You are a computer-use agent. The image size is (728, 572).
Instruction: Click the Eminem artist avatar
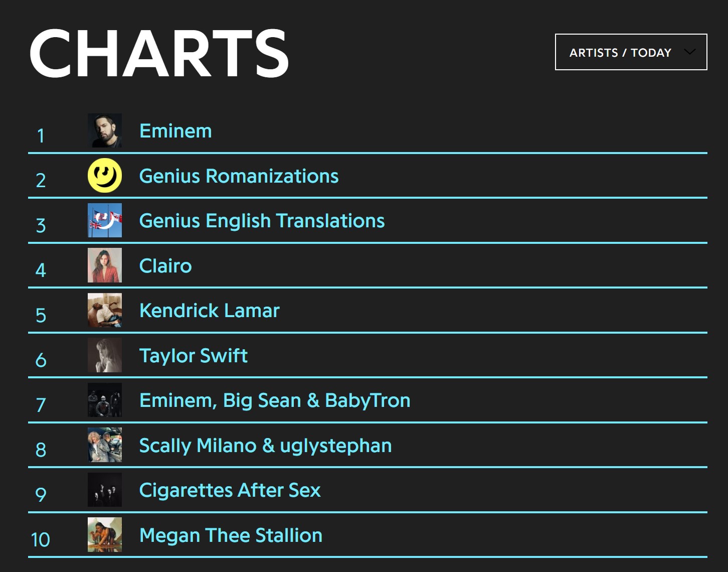[105, 131]
